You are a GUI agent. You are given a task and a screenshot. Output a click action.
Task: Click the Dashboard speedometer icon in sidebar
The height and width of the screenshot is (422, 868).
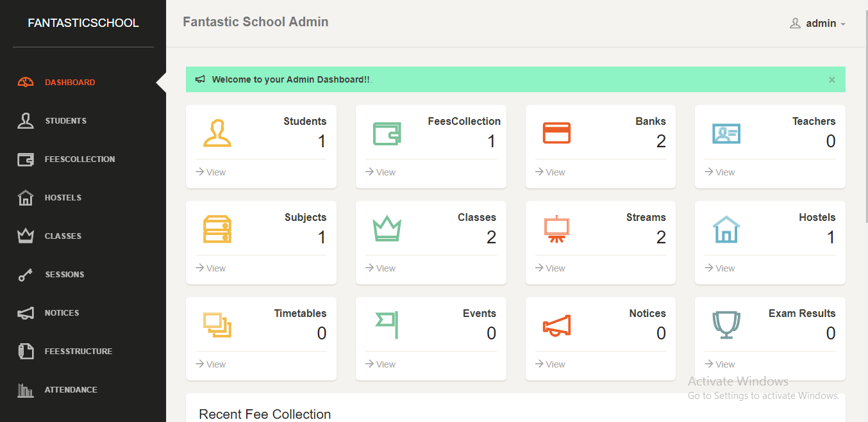(x=25, y=82)
